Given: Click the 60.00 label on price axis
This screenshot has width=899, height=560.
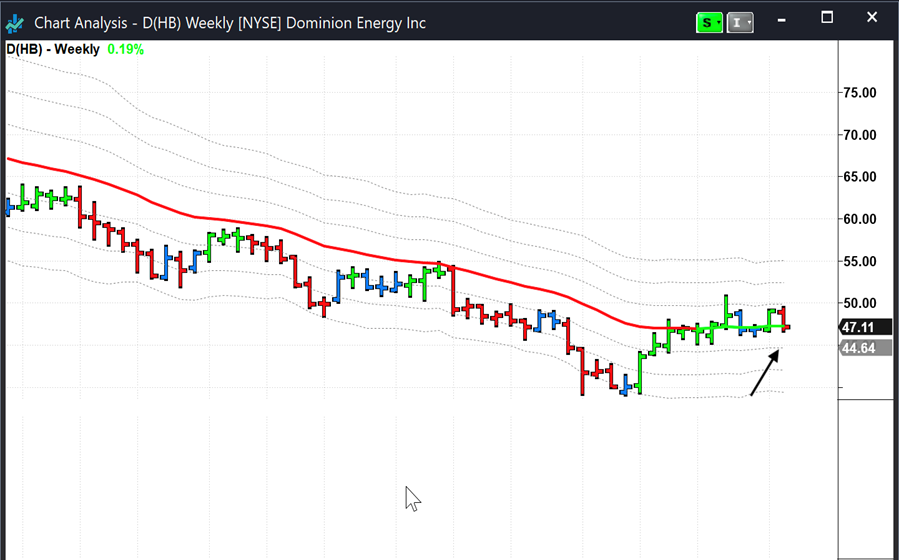Looking at the screenshot, I should coord(860,219).
